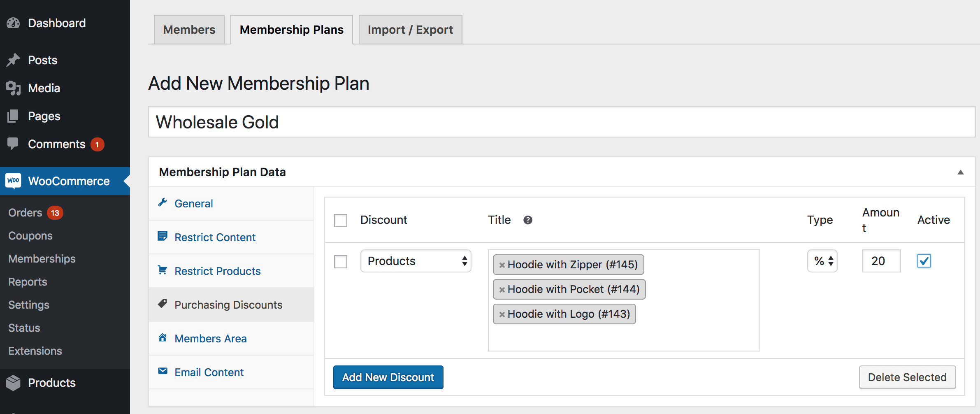Screen dimensions: 980x414
Task: Click the help icon beside Title
Action: click(528, 220)
